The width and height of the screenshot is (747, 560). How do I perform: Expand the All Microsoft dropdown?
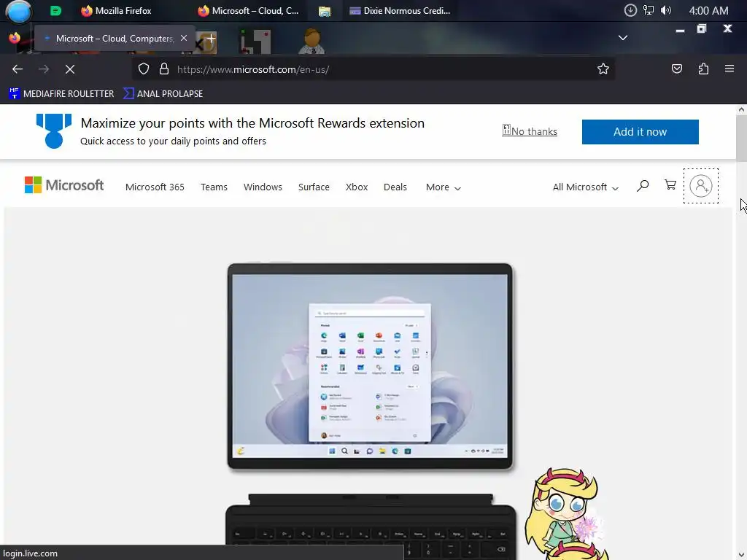[586, 187]
